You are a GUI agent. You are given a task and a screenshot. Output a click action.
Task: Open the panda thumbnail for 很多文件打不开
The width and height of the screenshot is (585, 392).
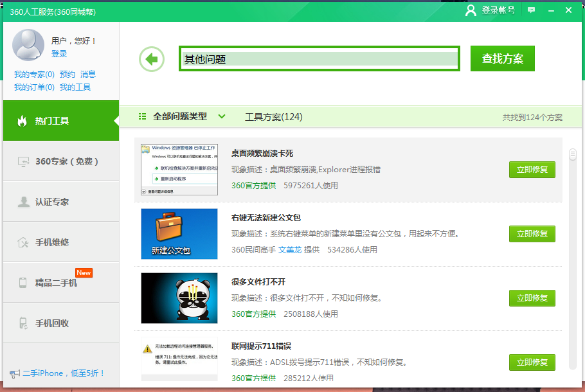pos(179,298)
